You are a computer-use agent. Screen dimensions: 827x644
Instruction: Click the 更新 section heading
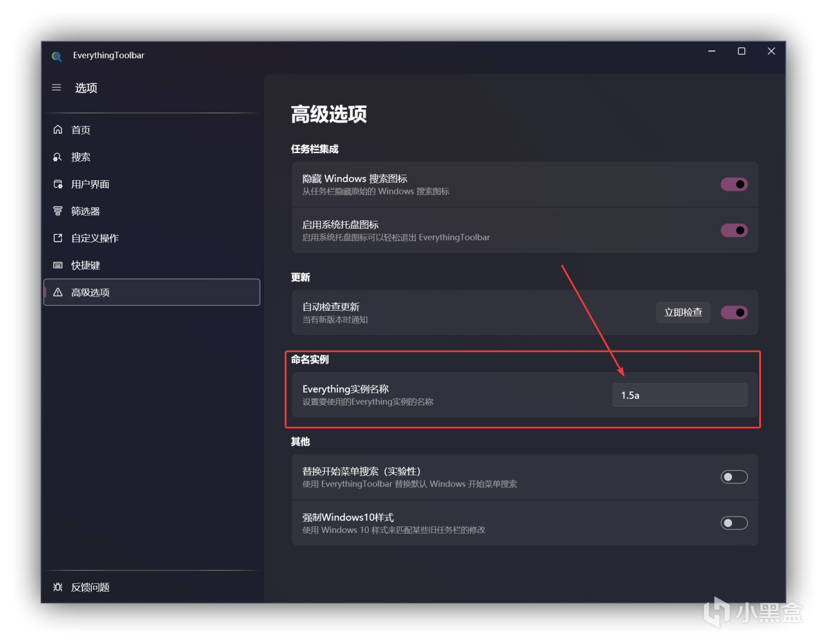coord(300,278)
